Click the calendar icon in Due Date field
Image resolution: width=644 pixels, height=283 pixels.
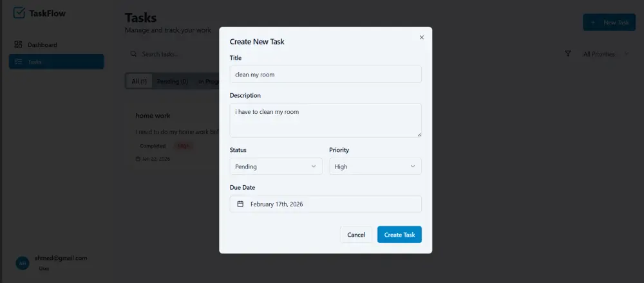pos(241,204)
